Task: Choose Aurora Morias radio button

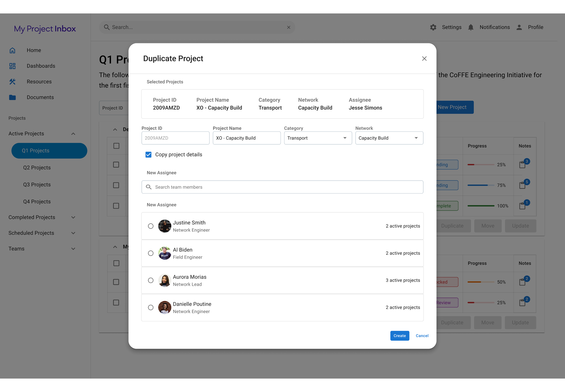Action: tap(151, 280)
